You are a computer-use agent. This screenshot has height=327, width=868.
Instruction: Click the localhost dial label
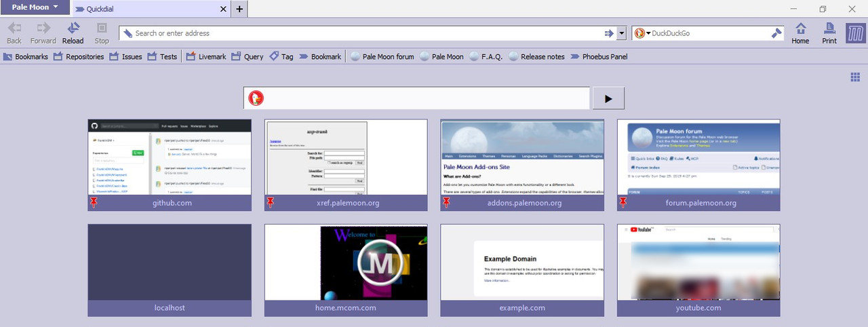click(x=170, y=308)
